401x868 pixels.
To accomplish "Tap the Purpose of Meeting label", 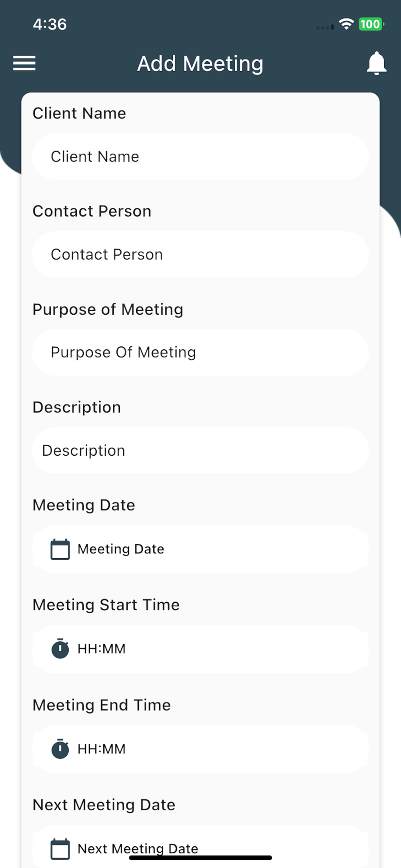I will (108, 309).
